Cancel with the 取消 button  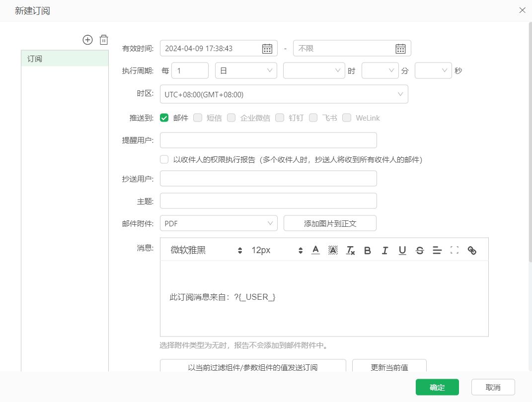(493, 387)
